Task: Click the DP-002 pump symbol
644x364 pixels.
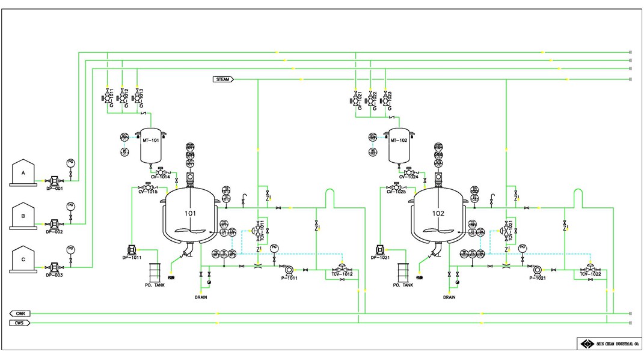Action: 54,223
